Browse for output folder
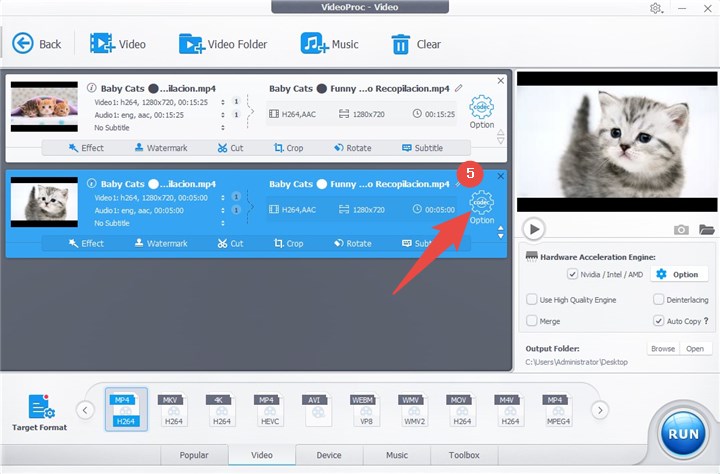The image size is (720, 474). coord(663,349)
